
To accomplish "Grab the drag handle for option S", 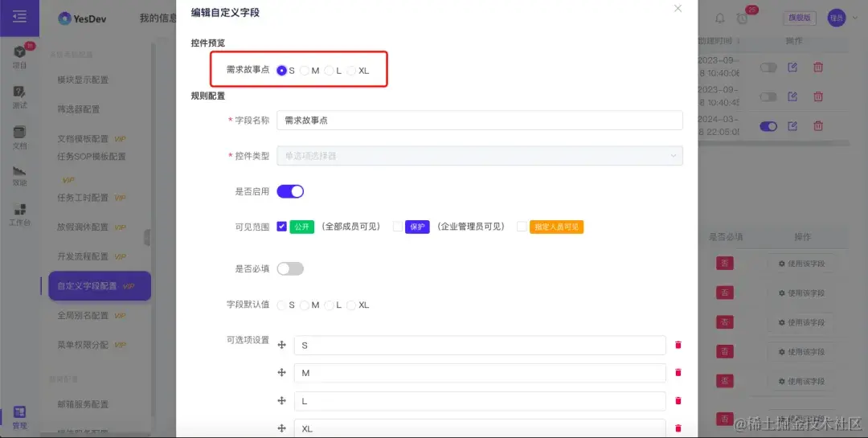I will pyautogui.click(x=281, y=345).
